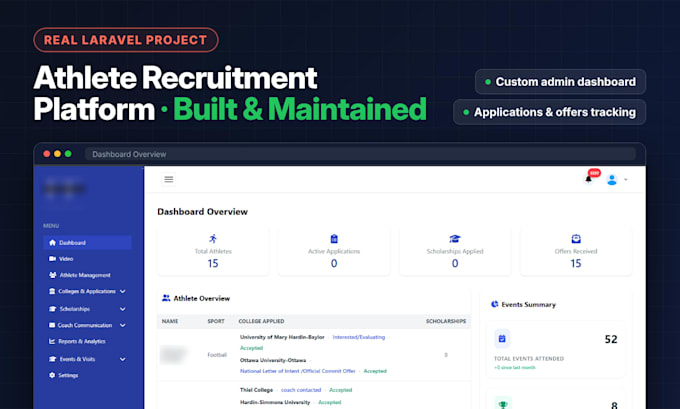Click the NAME column header
This screenshot has width=680, height=409.
[x=170, y=321]
